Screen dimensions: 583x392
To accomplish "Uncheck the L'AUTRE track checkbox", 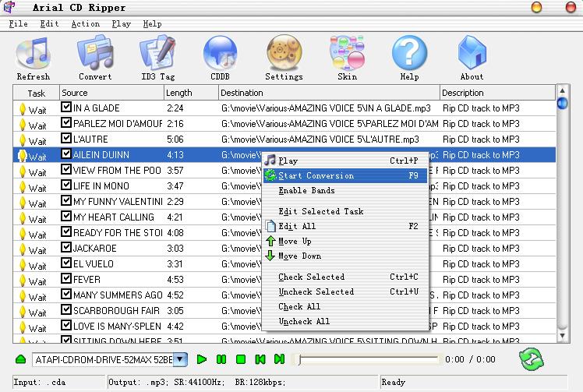I will (x=66, y=139).
